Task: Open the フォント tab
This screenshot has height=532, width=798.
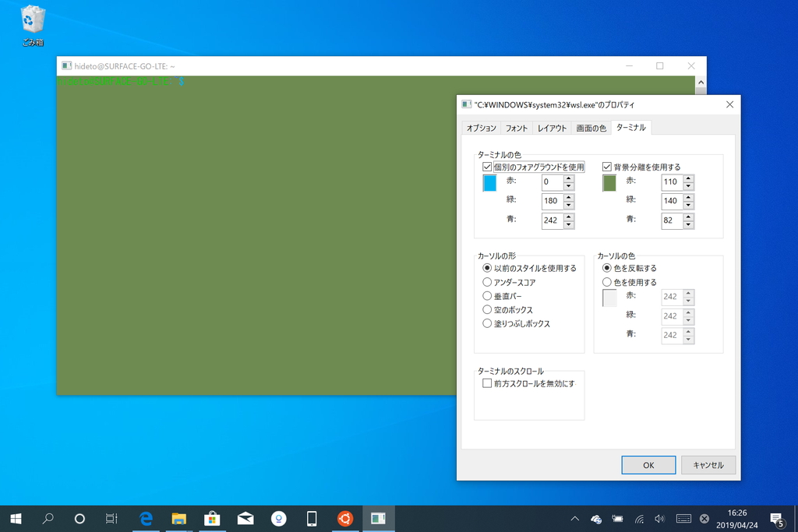Action: click(x=516, y=129)
